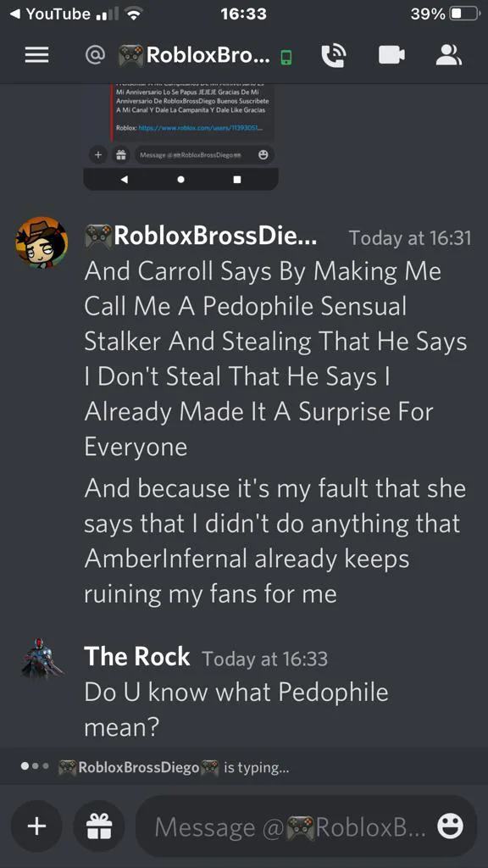Screen dimensions: 488x868
Task: Tap the battery indicator in the status bar
Action: 463,14
